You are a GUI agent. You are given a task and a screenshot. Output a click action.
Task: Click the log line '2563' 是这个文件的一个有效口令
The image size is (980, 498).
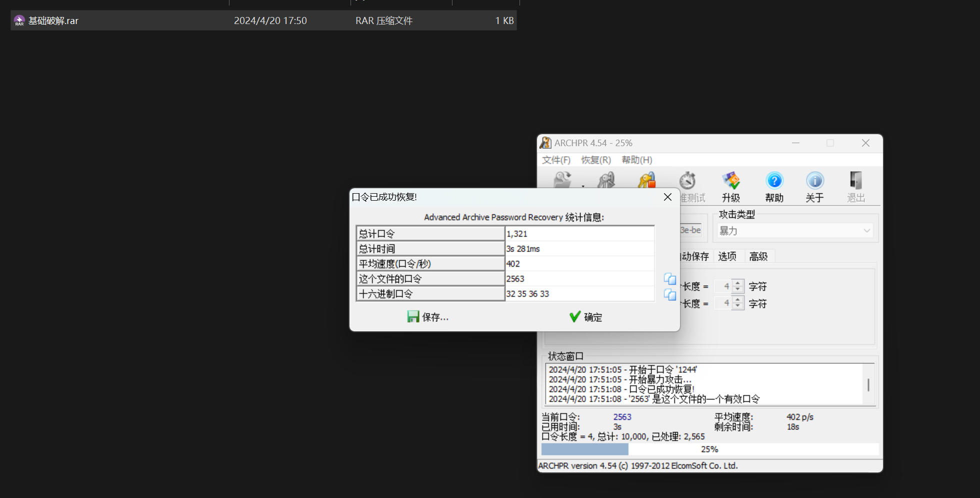(654, 399)
